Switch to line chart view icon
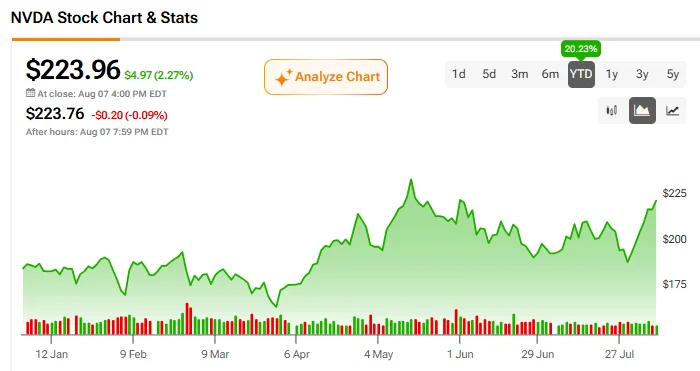Screen dimensions: 700x371 (672, 110)
